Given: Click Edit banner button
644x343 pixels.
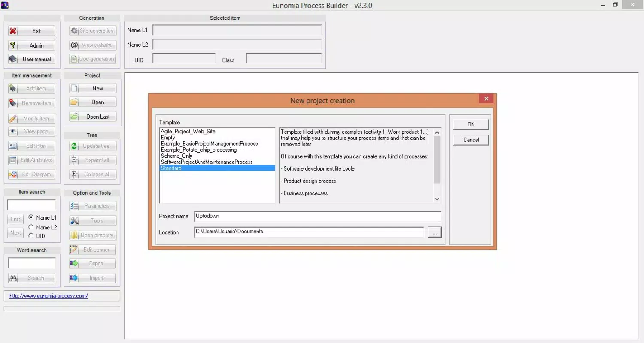Looking at the screenshot, I should point(93,250).
